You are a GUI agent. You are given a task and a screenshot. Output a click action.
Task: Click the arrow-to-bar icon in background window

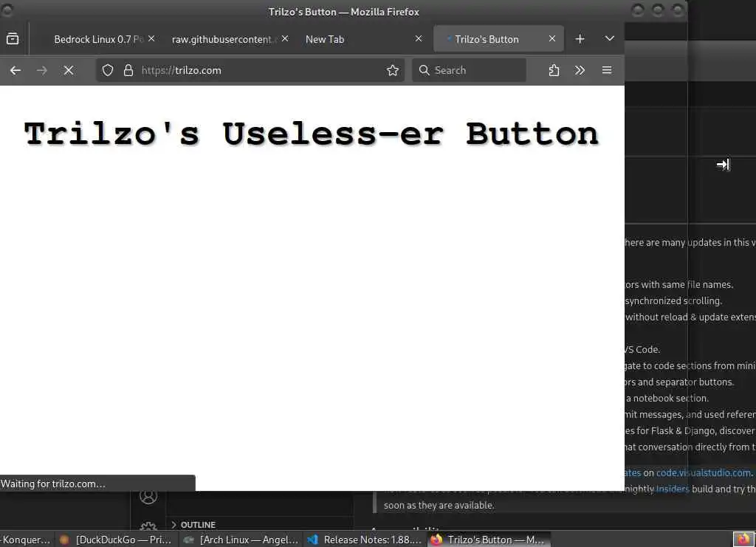click(x=724, y=165)
